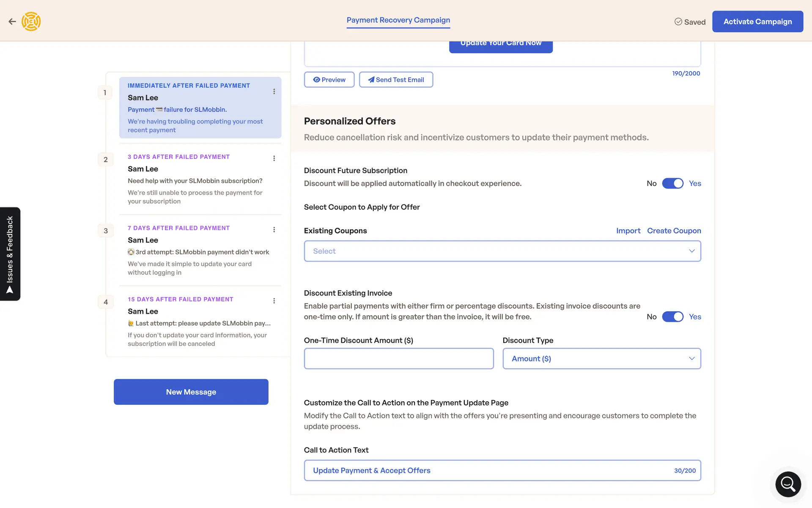Open the Issues & Feedback side tab

pos(10,254)
